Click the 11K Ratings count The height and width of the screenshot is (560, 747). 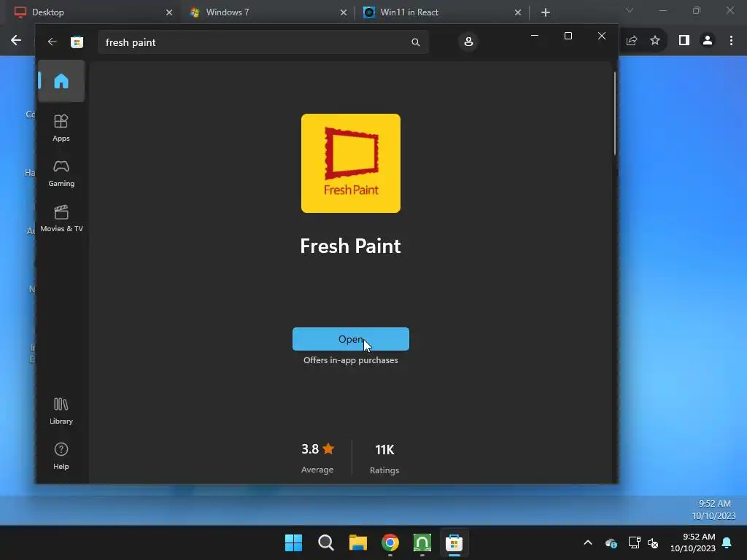(x=384, y=459)
